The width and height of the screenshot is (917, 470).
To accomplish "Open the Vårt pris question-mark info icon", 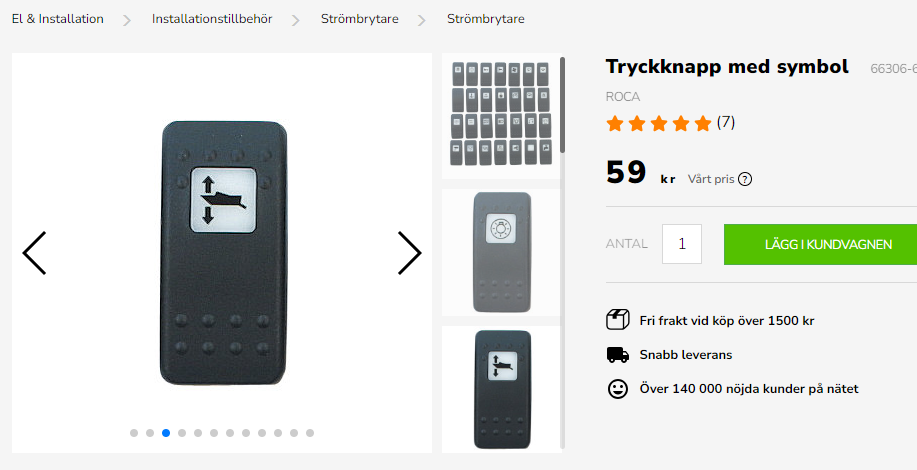I will [744, 179].
